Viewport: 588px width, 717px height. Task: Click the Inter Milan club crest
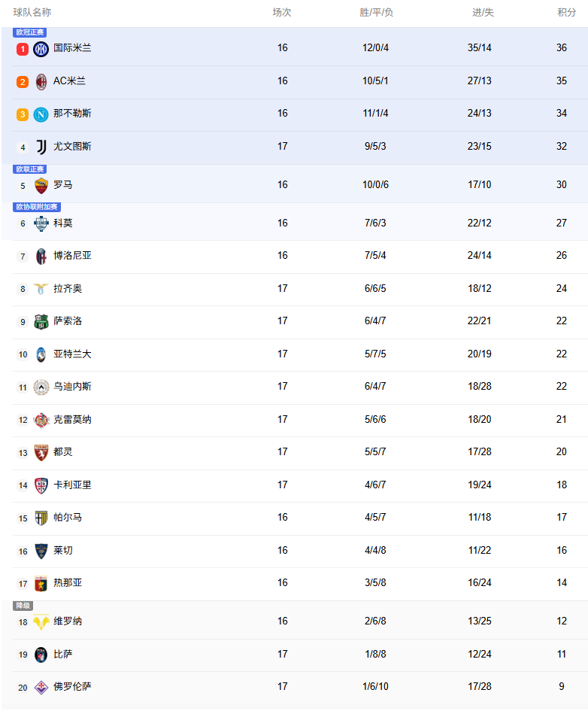click(41, 49)
